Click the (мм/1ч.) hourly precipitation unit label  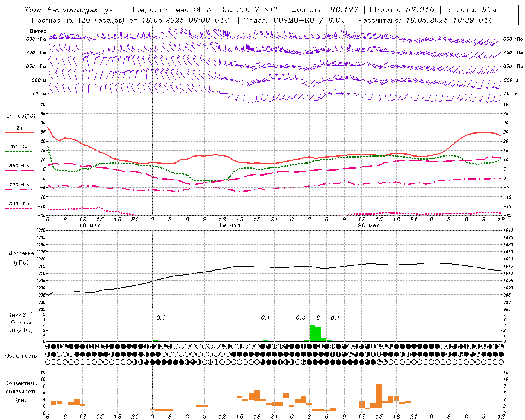(21, 330)
